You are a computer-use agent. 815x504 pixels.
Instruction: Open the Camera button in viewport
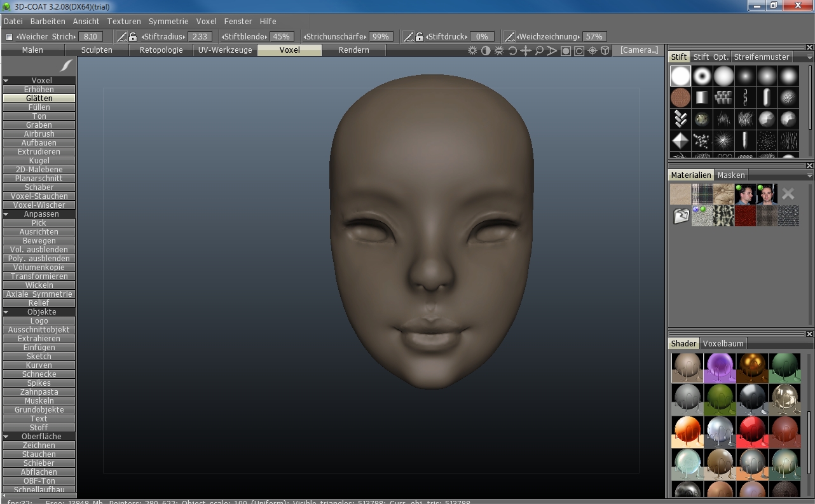(639, 50)
